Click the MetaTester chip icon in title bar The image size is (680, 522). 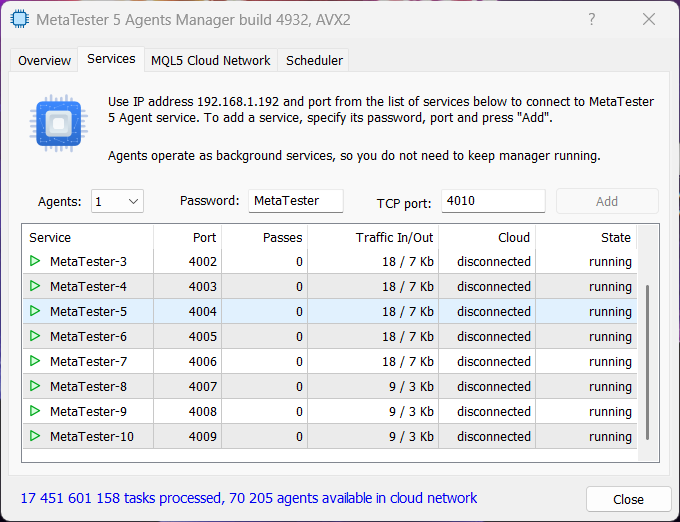click(x=20, y=20)
